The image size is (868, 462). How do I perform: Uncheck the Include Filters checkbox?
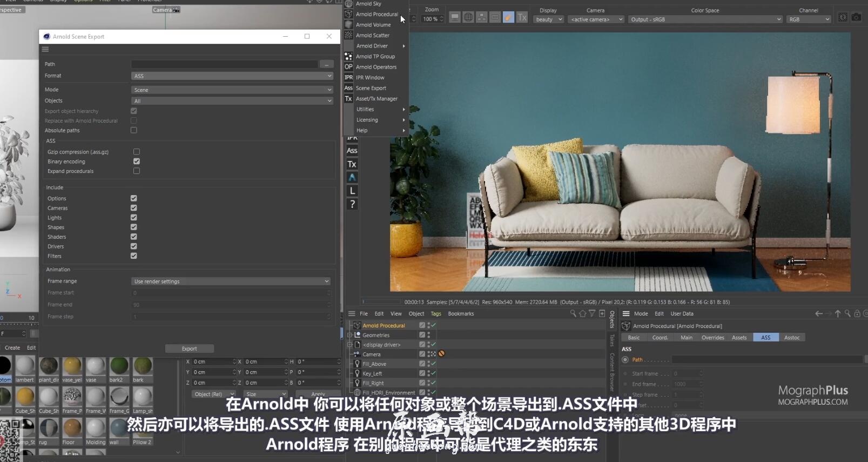click(134, 256)
